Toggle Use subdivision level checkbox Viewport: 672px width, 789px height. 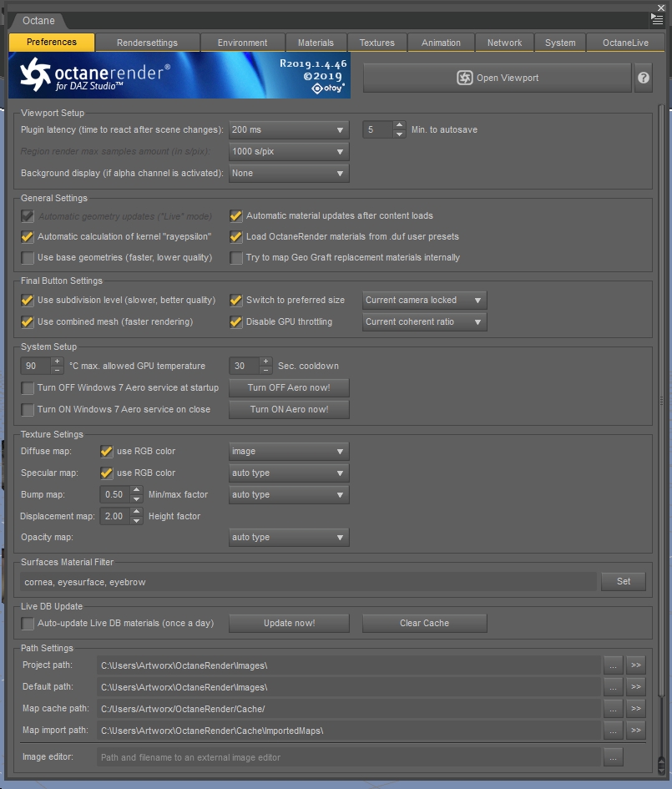pos(28,301)
